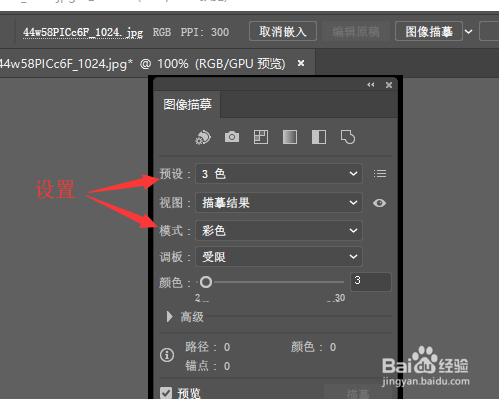Click the 编辑原稿 button
The image size is (499, 399).
[x=356, y=32]
